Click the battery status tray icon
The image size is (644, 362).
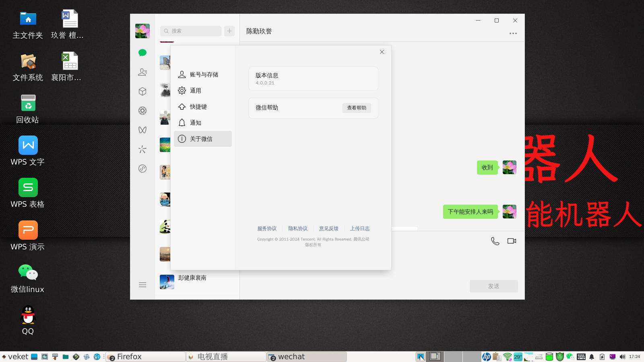(x=602, y=357)
